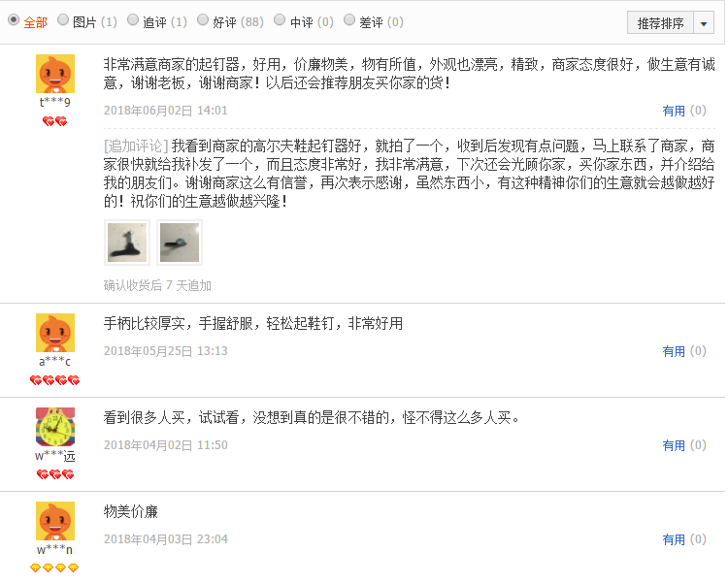Open the second review photo thumbnail

(180, 243)
